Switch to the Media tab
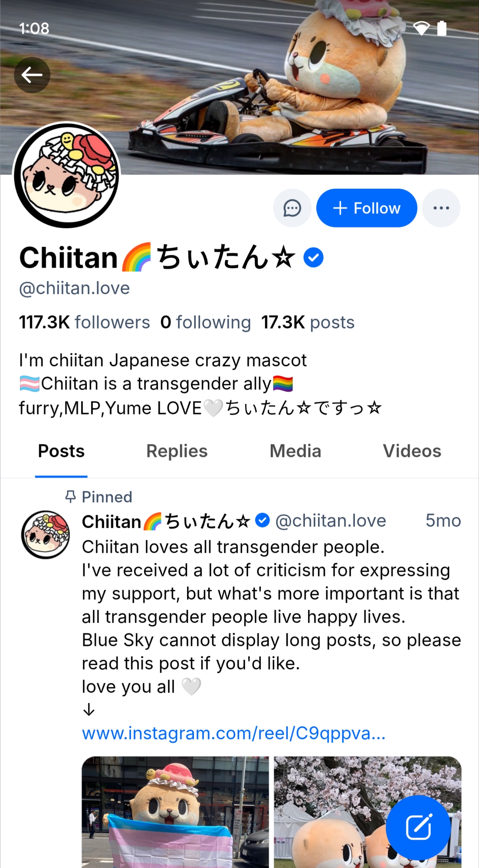This screenshot has width=479, height=868. click(295, 451)
